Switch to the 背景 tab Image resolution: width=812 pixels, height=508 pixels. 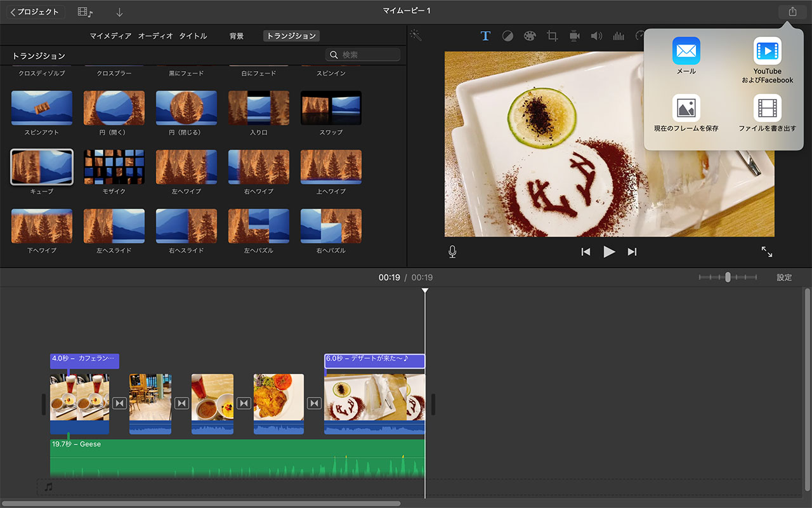point(237,36)
